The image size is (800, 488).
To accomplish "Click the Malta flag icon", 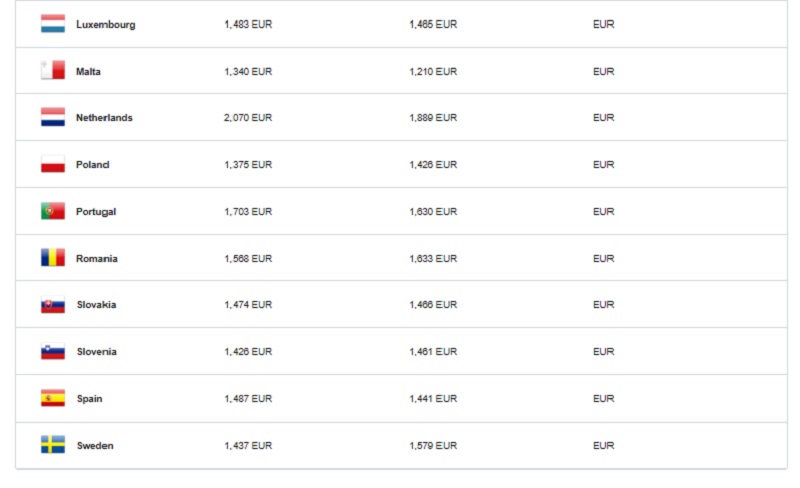I will tap(53, 71).
